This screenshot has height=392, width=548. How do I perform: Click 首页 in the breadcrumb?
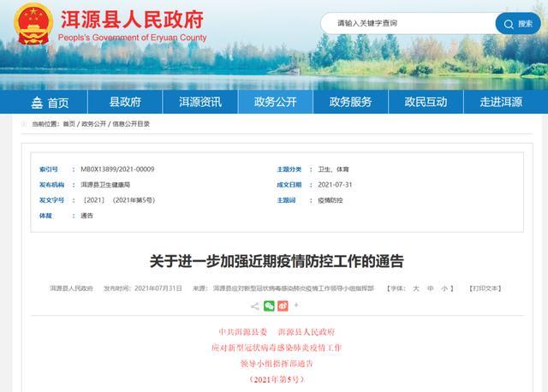68,124
